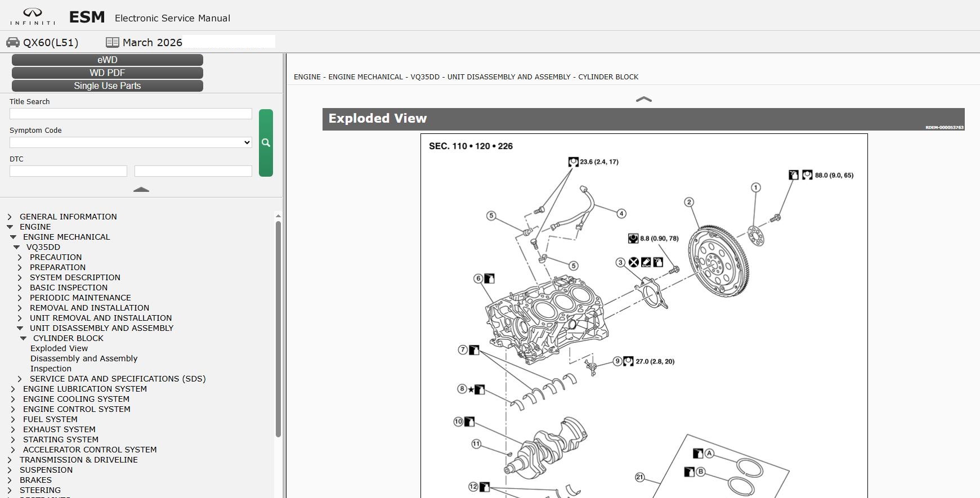The image size is (980, 498).
Task: Click the tree panel vertical scrollbar
Action: click(x=278, y=329)
